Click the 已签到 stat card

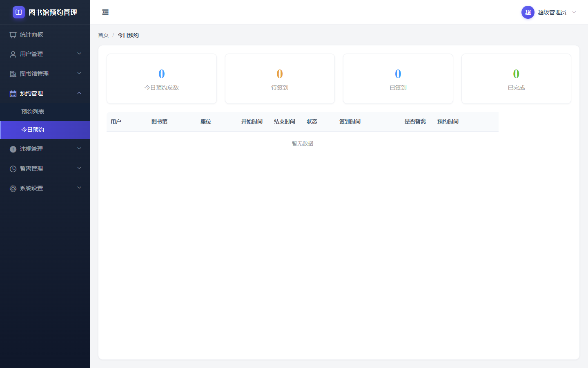(x=398, y=79)
